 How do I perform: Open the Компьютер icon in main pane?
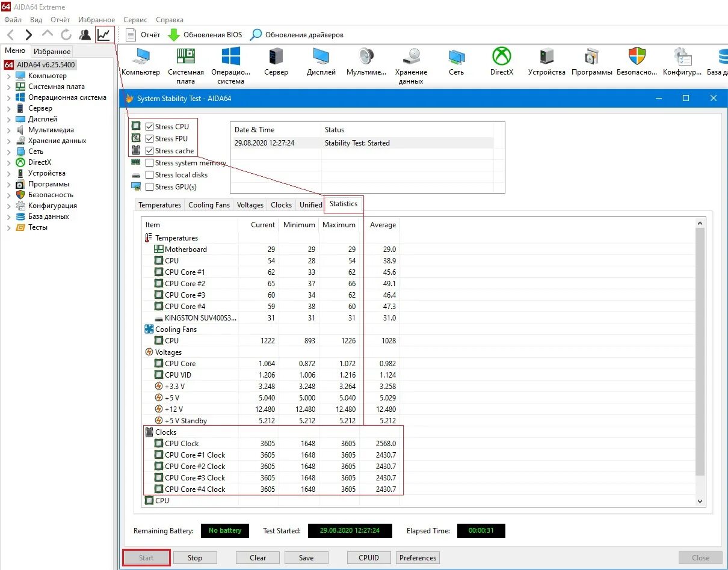point(141,62)
